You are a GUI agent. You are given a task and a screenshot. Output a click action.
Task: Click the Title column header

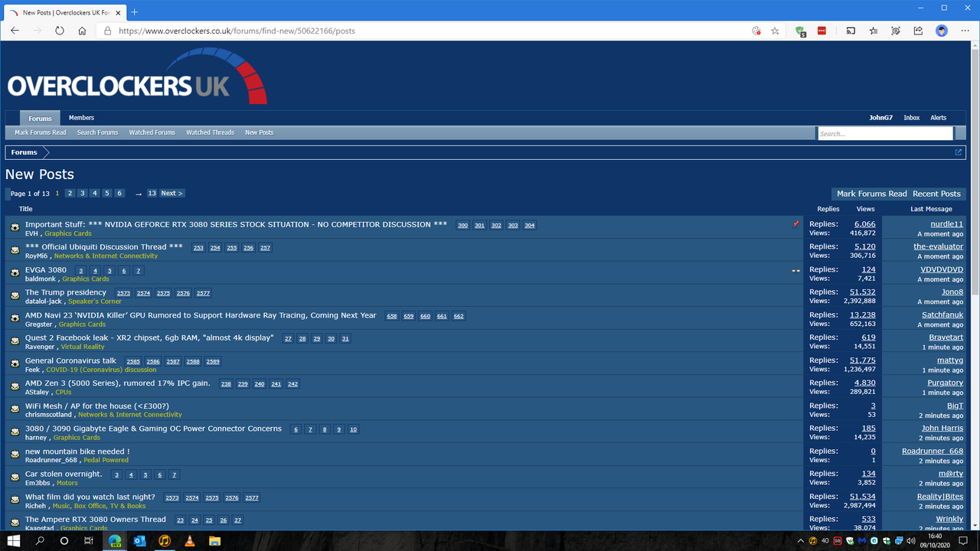click(26, 208)
